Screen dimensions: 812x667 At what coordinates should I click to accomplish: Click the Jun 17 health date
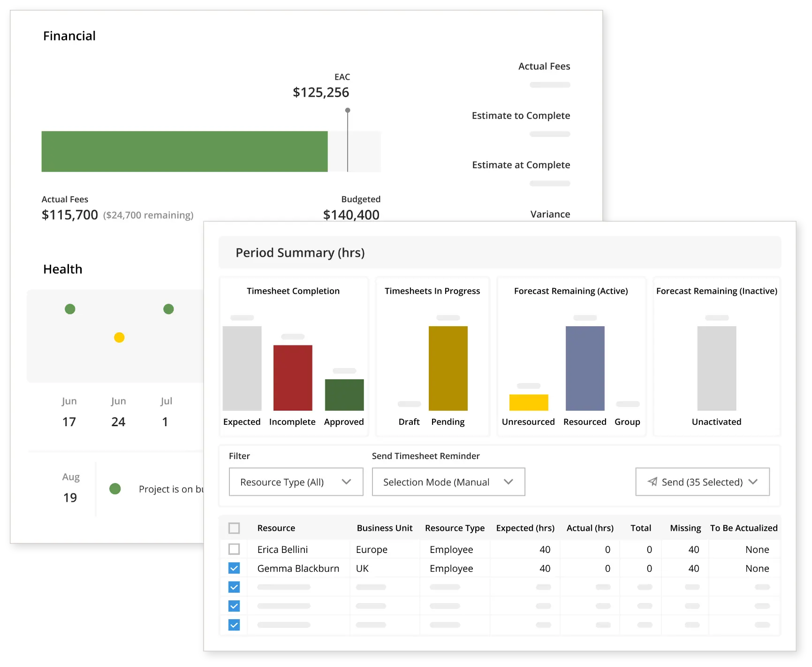pos(69,412)
